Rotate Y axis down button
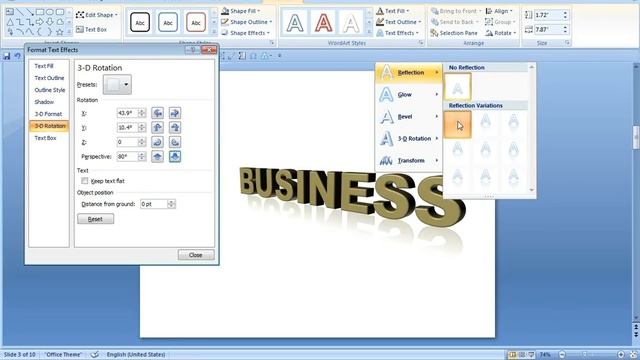The height and width of the screenshot is (360, 640). (175, 128)
